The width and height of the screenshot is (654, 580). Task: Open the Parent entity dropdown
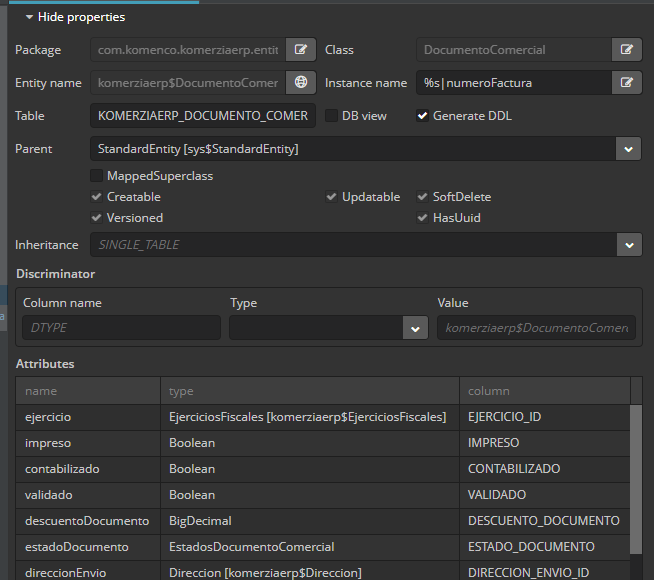628,149
